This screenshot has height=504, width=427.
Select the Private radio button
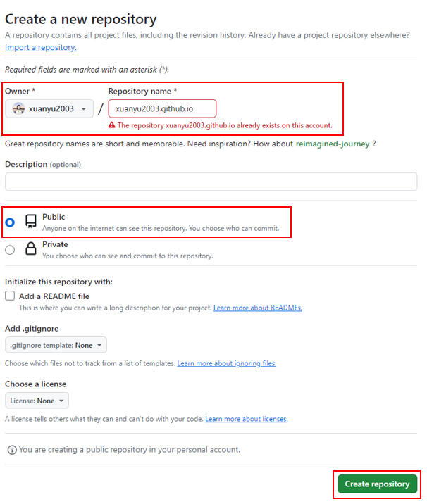10,249
